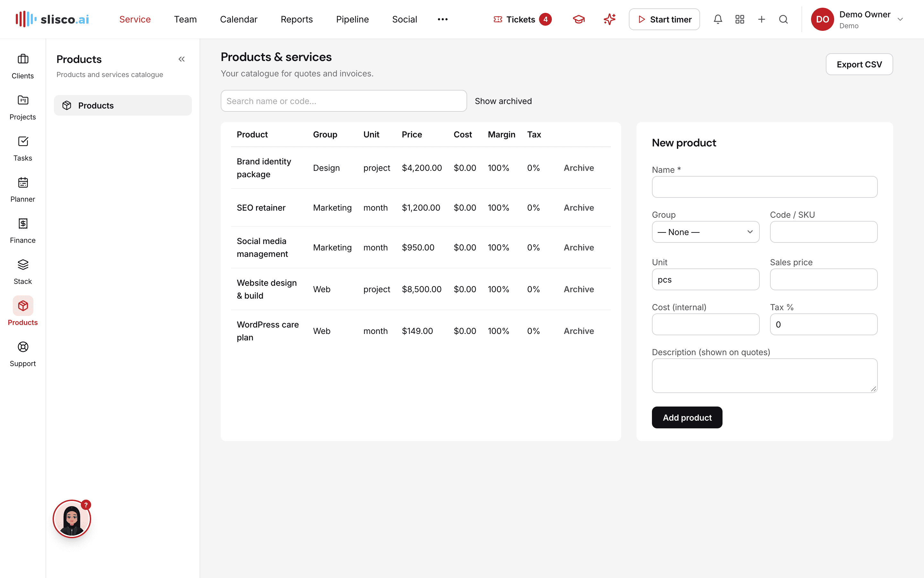Archive the SEO retainer product

579,207
